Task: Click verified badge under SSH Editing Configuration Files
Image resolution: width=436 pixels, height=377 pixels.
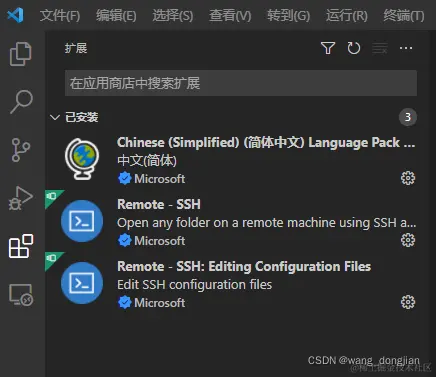Action: click(125, 303)
